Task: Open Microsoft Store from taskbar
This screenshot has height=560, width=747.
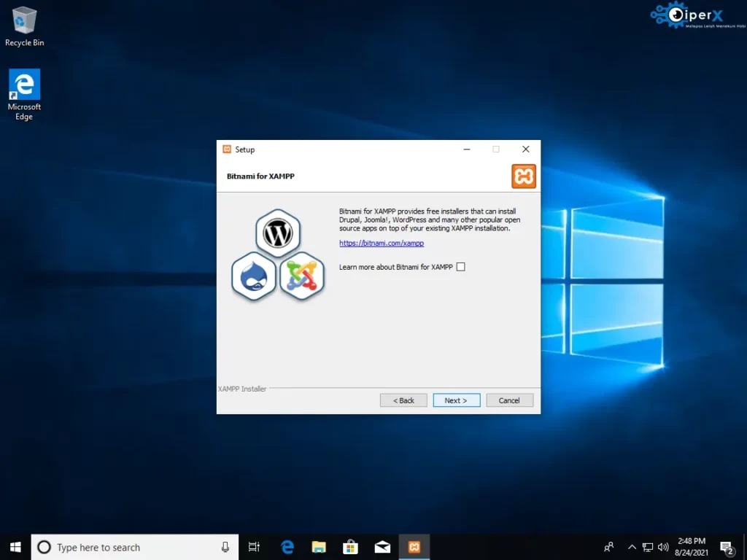Action: 351,547
